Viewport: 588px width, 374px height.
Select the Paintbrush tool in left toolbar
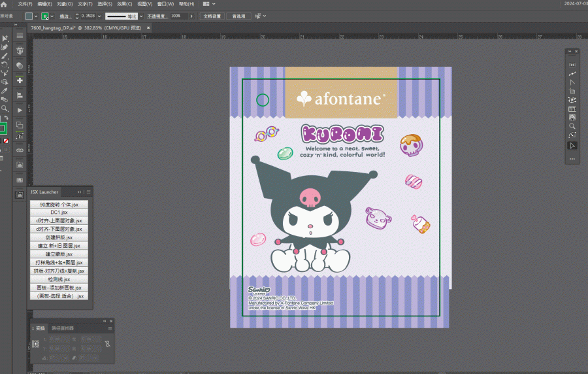point(5,56)
